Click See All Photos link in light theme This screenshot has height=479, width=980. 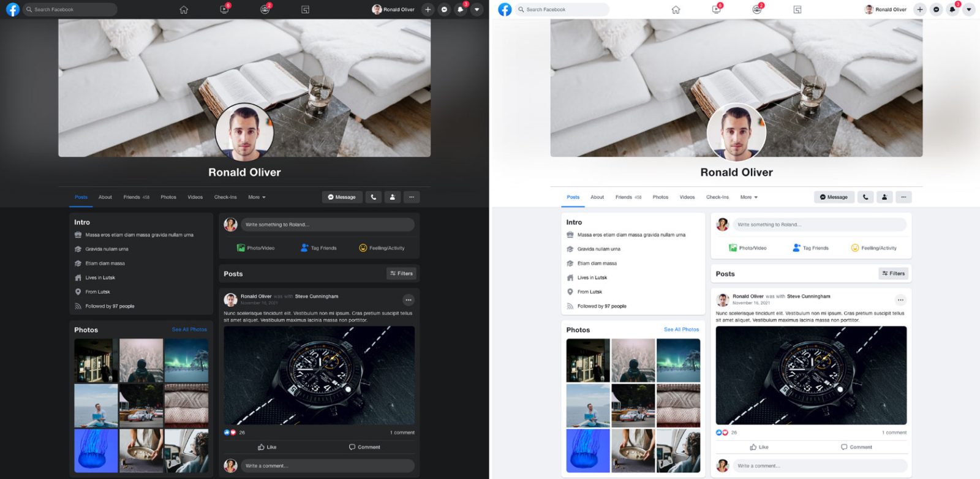click(681, 330)
